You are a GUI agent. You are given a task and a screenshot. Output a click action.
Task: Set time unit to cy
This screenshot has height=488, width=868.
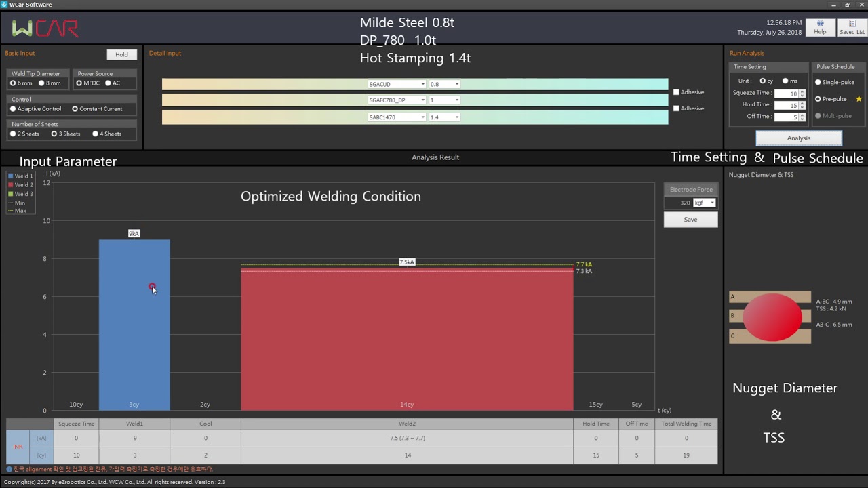(x=762, y=81)
